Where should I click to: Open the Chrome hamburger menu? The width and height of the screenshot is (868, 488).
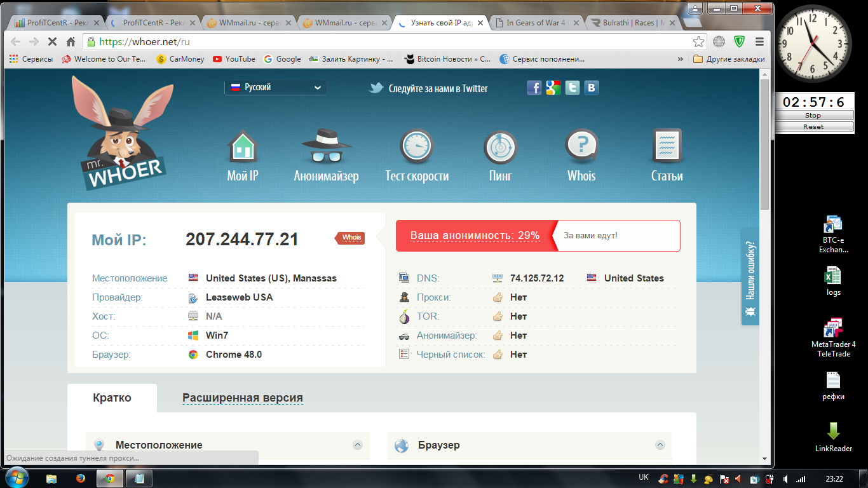[759, 42]
